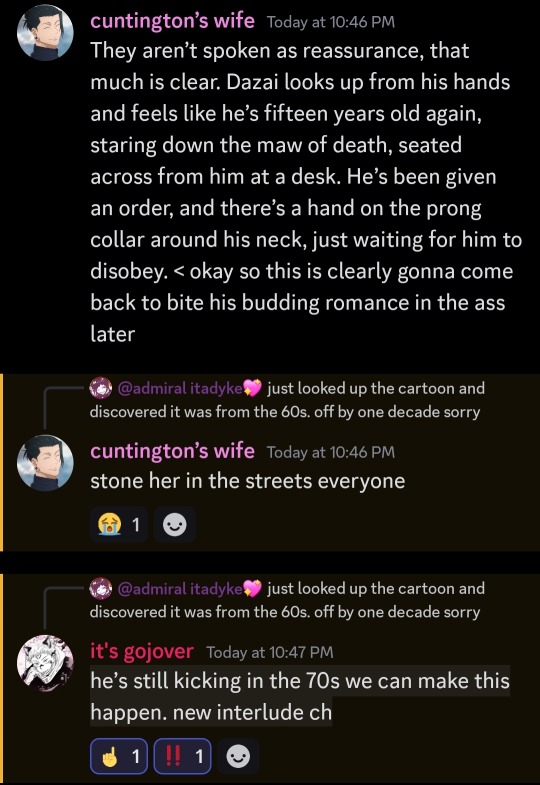Viewport: 540px width, 785px height.
Task: Open it's gojover's profile avatar
Action: (x=46, y=663)
